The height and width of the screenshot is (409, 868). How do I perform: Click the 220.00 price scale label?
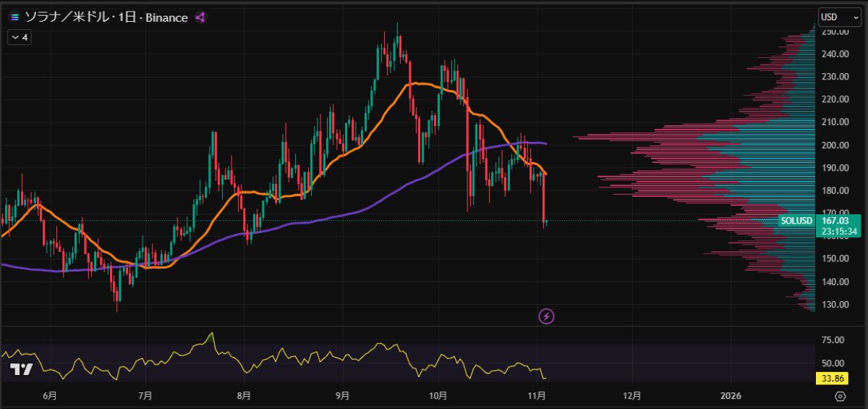tap(834, 99)
